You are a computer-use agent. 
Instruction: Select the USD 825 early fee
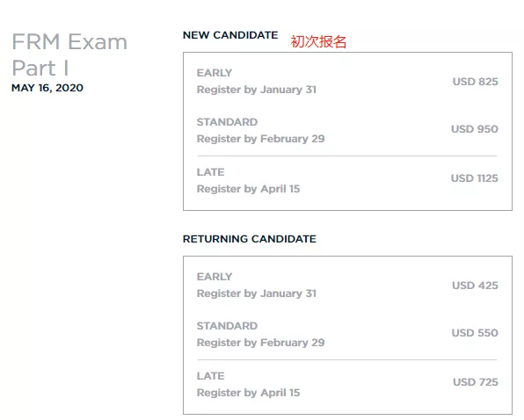476,82
